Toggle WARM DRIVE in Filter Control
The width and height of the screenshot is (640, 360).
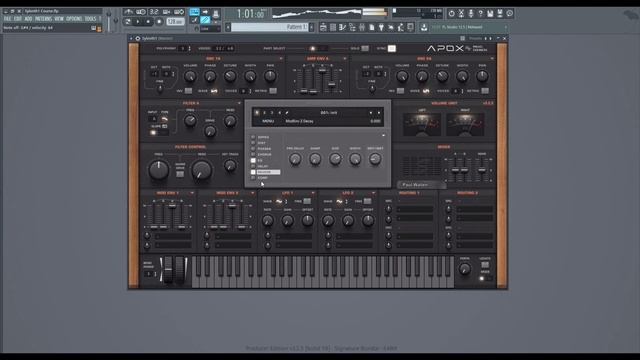[x=180, y=174]
